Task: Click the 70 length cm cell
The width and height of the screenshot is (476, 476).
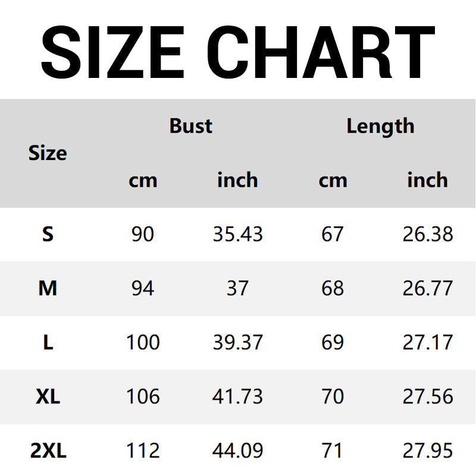Action: pos(333,397)
